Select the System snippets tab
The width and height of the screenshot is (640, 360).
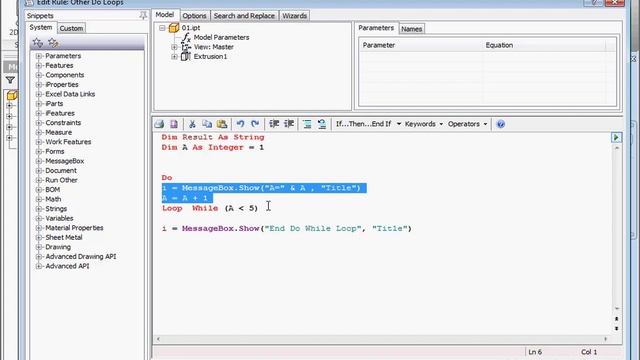click(41, 27)
